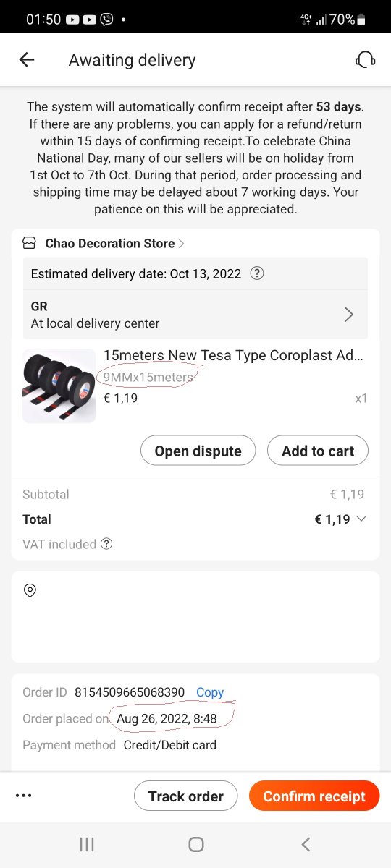Tap the VAT included info icon
391x868 pixels.
pos(106,544)
